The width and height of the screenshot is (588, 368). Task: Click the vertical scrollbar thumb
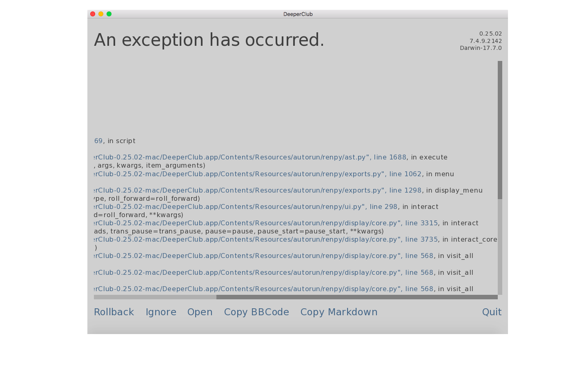500,130
